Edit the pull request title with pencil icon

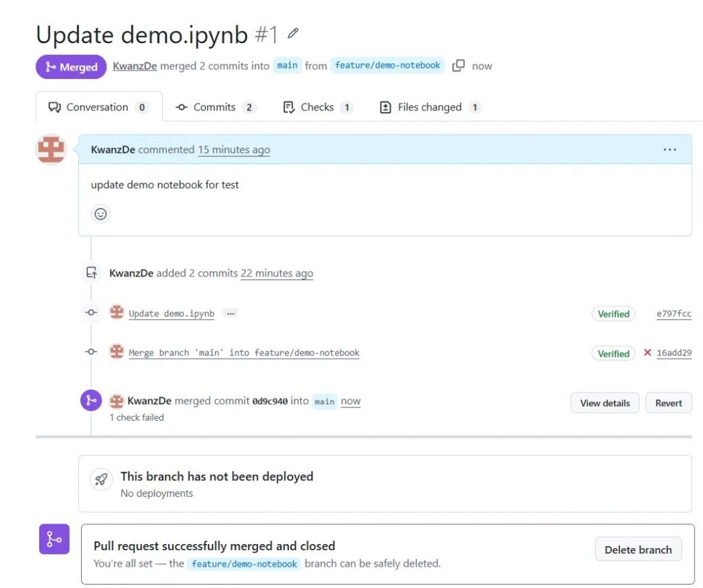[x=292, y=33]
